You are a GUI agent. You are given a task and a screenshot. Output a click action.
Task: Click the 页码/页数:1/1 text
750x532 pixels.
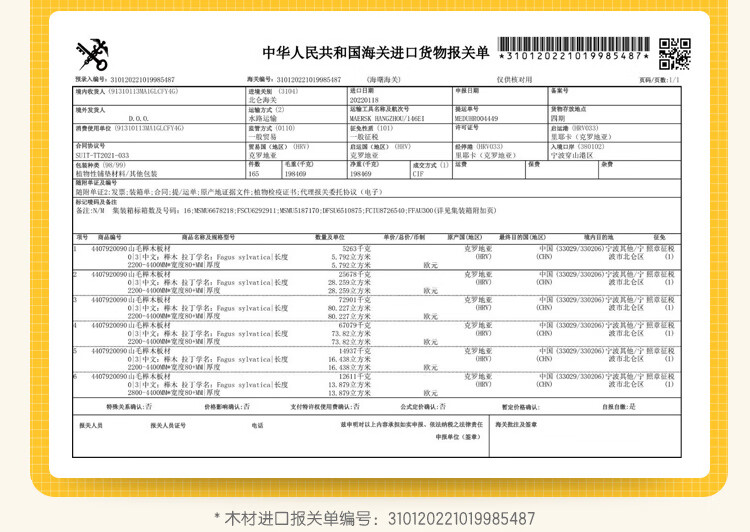659,80
